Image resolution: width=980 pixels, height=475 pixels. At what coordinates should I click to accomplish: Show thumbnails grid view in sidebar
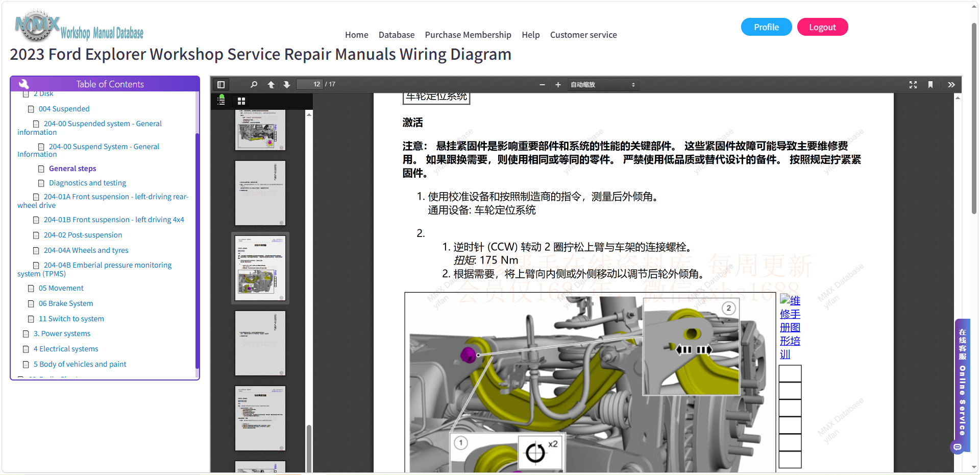(241, 101)
